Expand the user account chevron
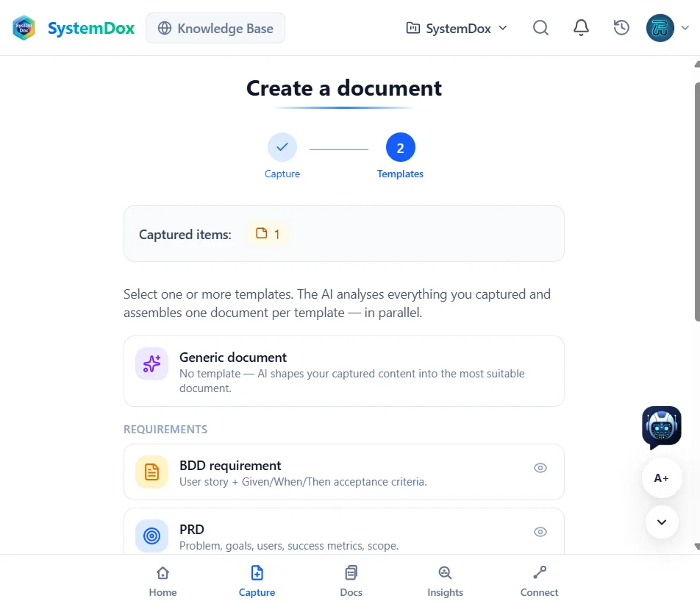The height and width of the screenshot is (604, 700). (685, 28)
